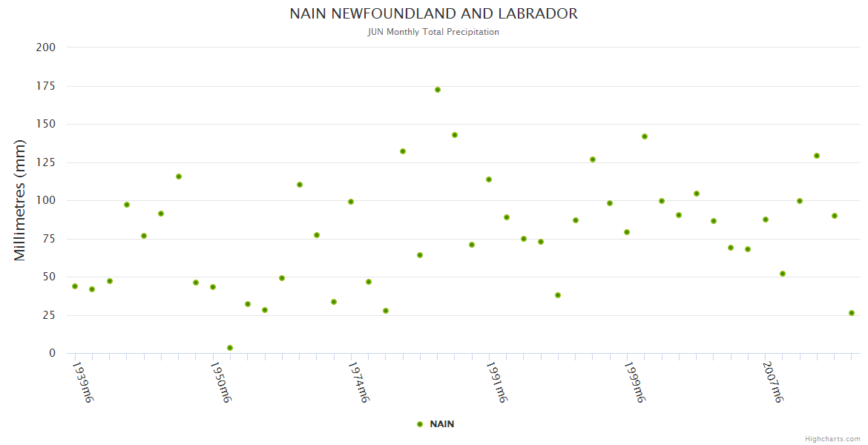Select the last data point at far right
Screen dimensions: 868x445
(852, 313)
